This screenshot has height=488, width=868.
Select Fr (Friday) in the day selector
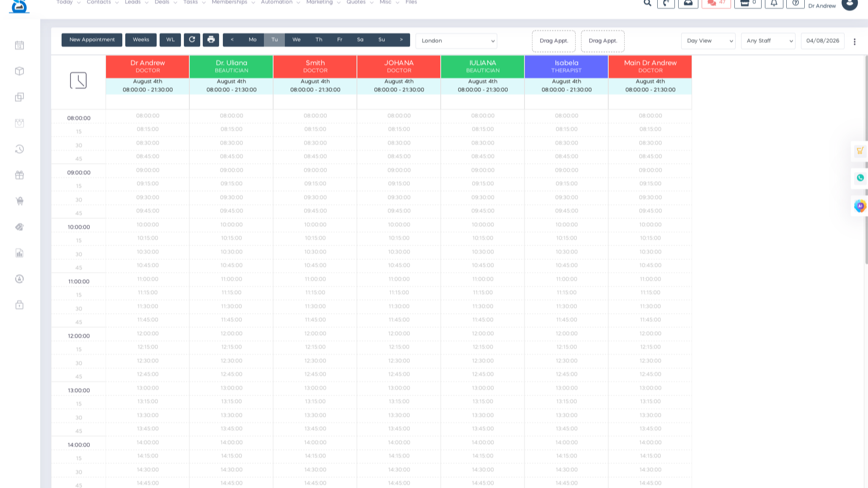point(340,40)
